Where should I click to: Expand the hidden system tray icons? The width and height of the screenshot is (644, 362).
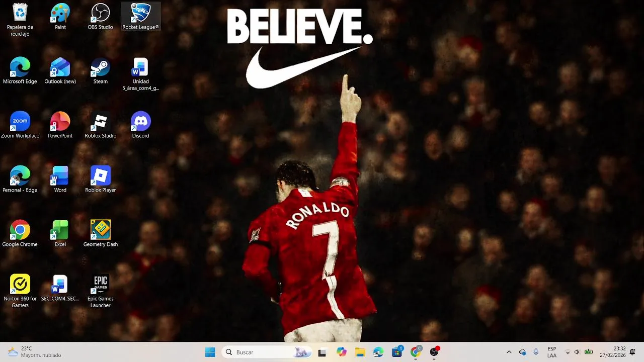509,352
